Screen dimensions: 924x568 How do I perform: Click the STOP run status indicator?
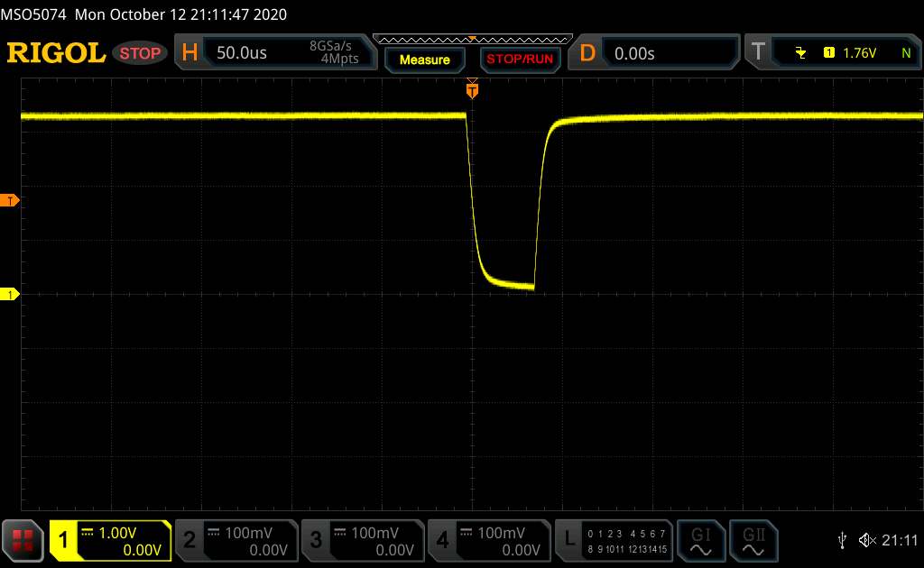click(140, 53)
